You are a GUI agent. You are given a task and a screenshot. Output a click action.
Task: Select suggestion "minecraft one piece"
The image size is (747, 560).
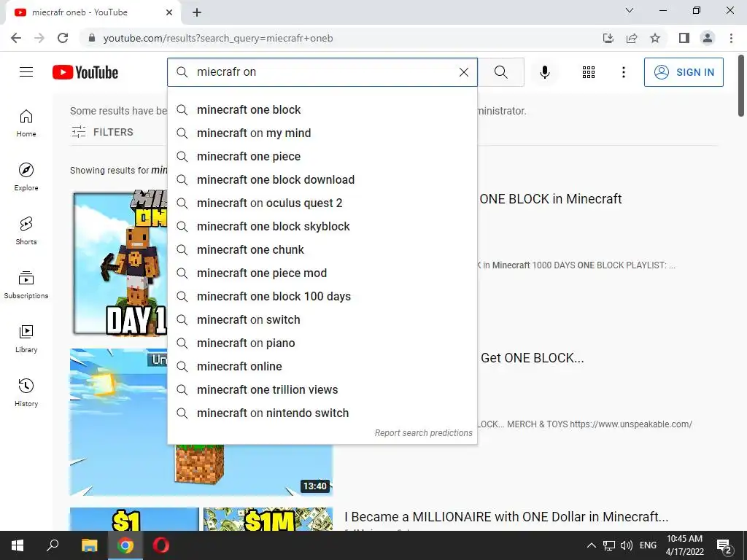point(322,156)
